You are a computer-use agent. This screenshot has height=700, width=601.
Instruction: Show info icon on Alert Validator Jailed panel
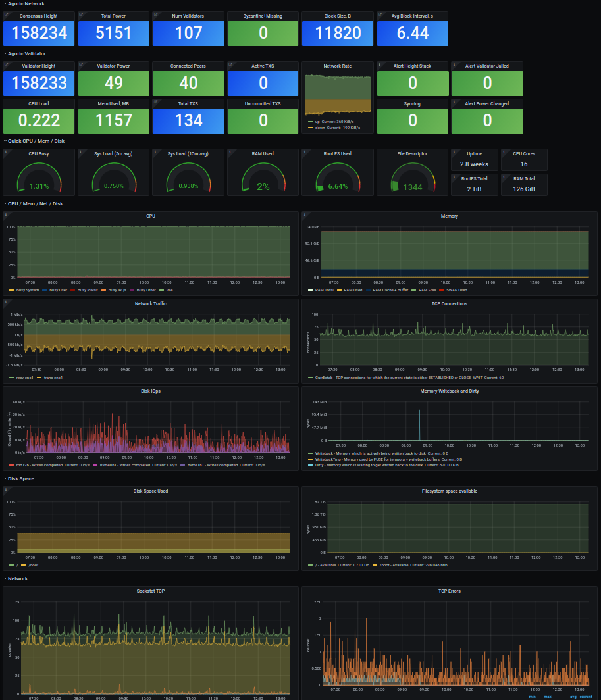[454, 64]
